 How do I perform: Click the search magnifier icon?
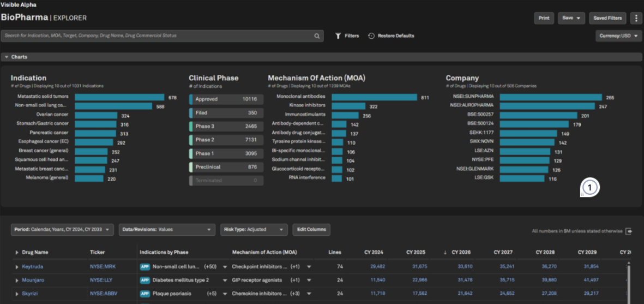click(317, 36)
